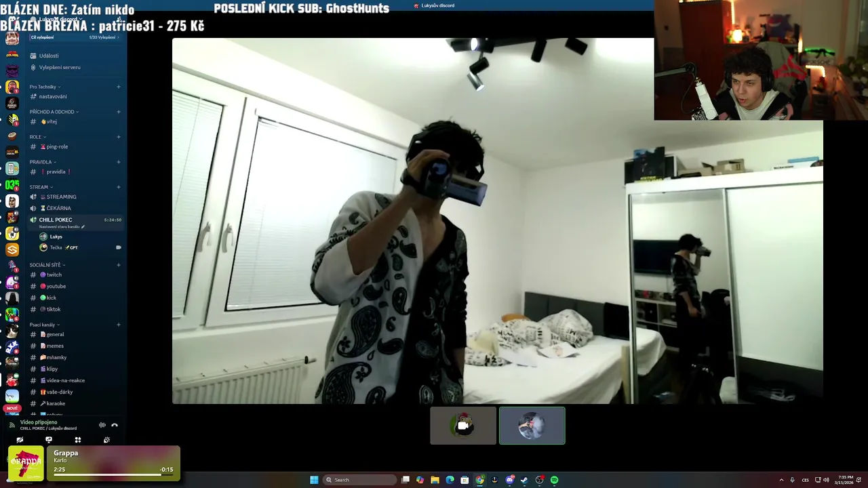Toggle camera in voice panel
The image size is (868, 488).
(x=20, y=440)
